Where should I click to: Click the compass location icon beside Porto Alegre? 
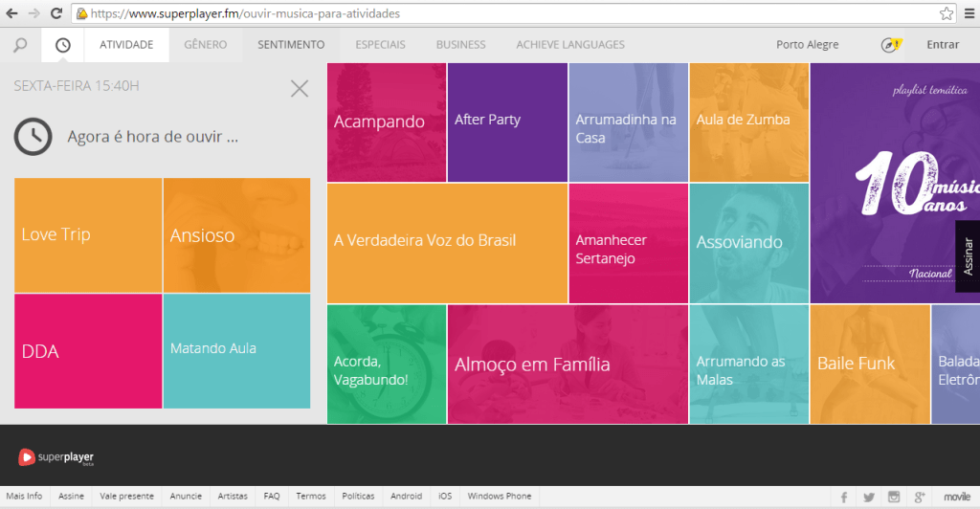[x=890, y=45]
